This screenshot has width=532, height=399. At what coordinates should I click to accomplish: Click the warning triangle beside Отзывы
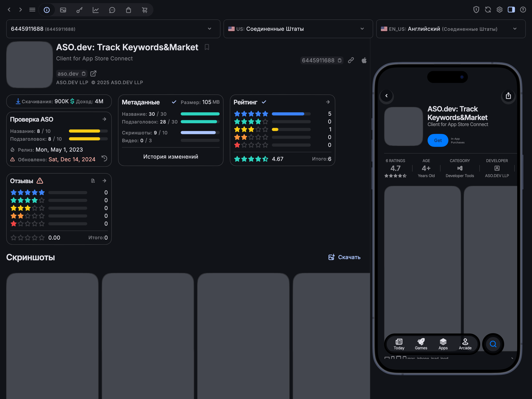point(40,181)
